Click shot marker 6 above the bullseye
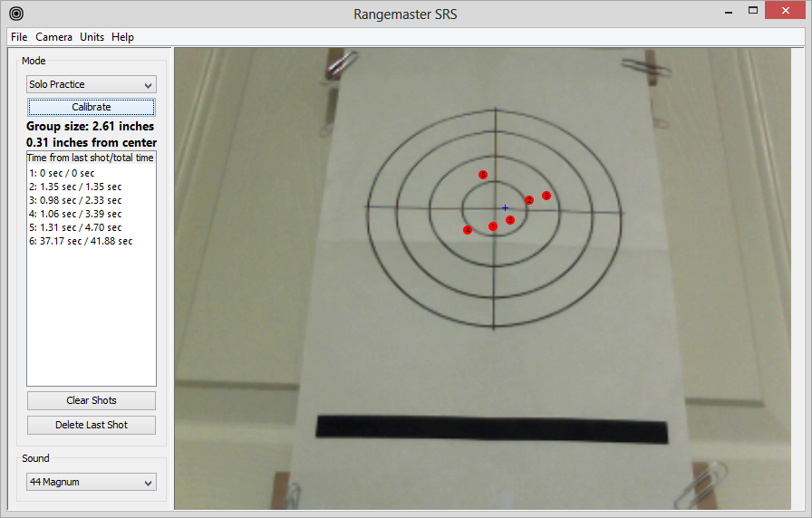The width and height of the screenshot is (812, 518). [x=483, y=174]
